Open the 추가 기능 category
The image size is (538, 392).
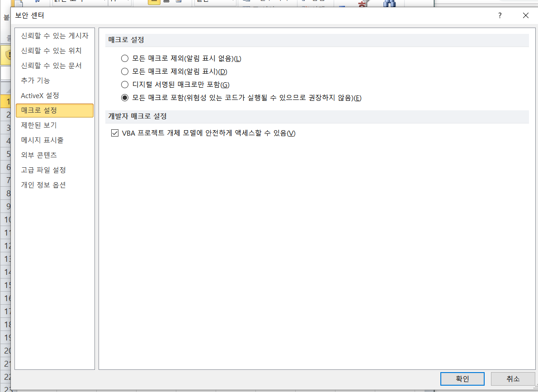35,80
